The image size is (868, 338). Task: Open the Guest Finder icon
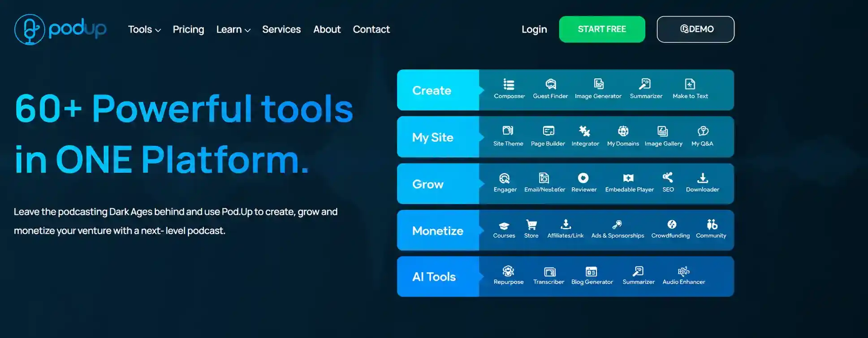click(551, 84)
